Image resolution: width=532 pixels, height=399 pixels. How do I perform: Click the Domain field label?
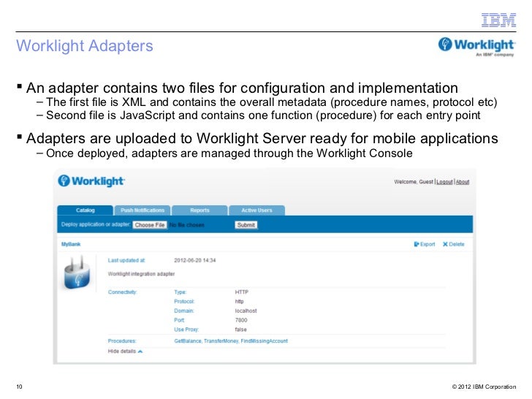pos(184,311)
